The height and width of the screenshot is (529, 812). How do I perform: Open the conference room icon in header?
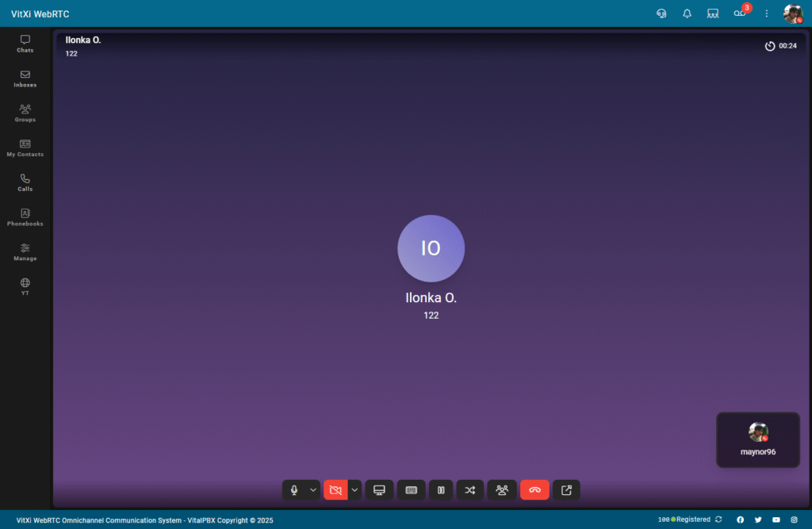tap(713, 13)
